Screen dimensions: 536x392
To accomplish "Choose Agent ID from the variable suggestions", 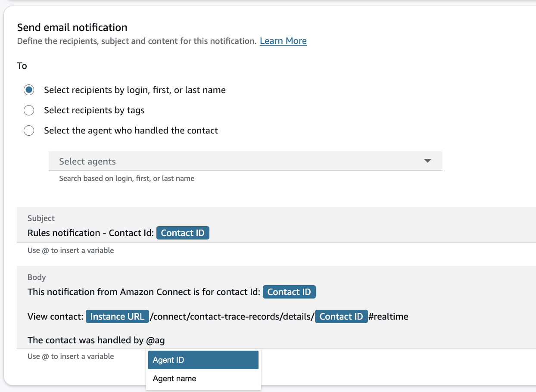I will pos(203,360).
